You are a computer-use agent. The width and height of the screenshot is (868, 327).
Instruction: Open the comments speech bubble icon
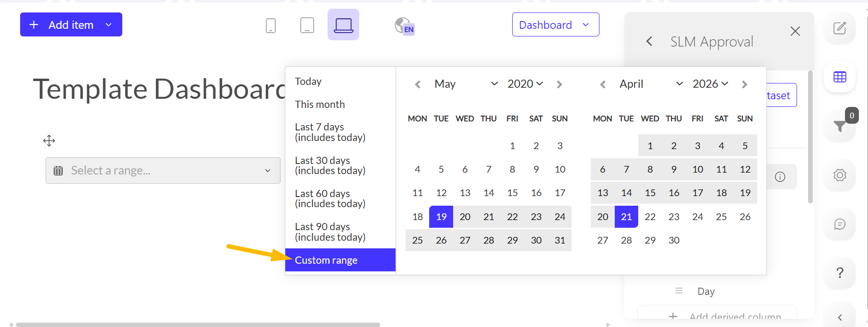point(839,224)
